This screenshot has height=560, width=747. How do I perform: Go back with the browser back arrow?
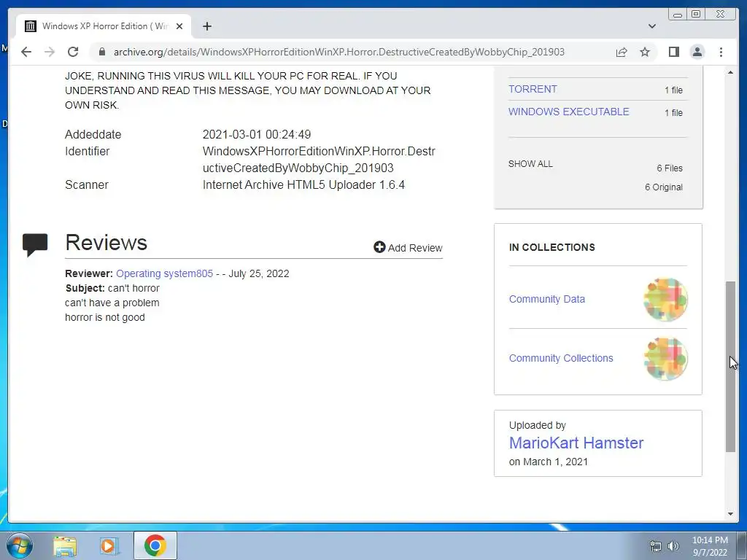(26, 52)
